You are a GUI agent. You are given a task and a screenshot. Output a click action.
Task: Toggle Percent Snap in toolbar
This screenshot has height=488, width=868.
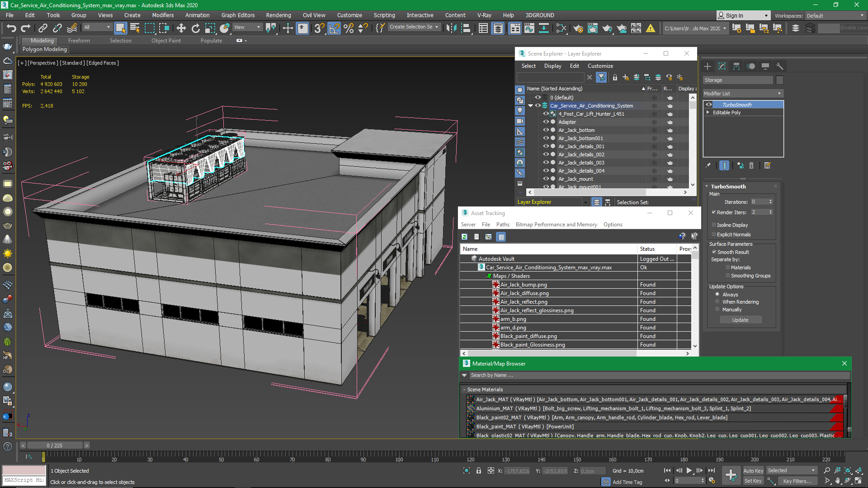(349, 28)
